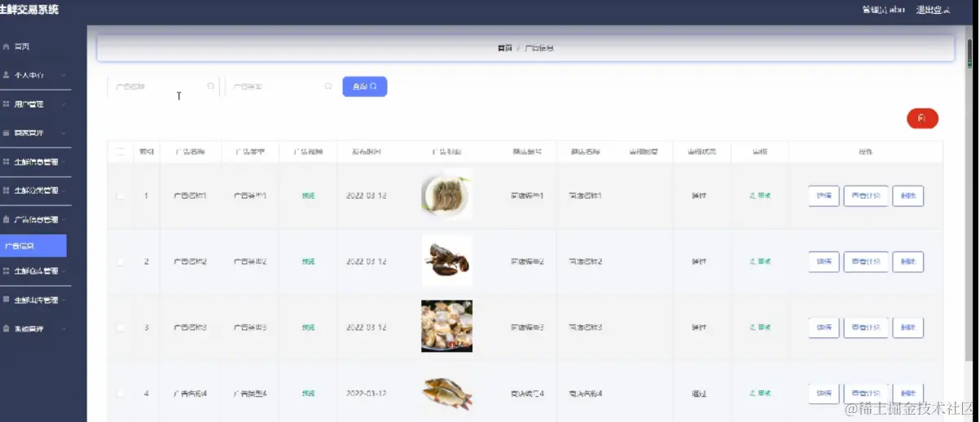Tick the checkbox for row 1

121,196
